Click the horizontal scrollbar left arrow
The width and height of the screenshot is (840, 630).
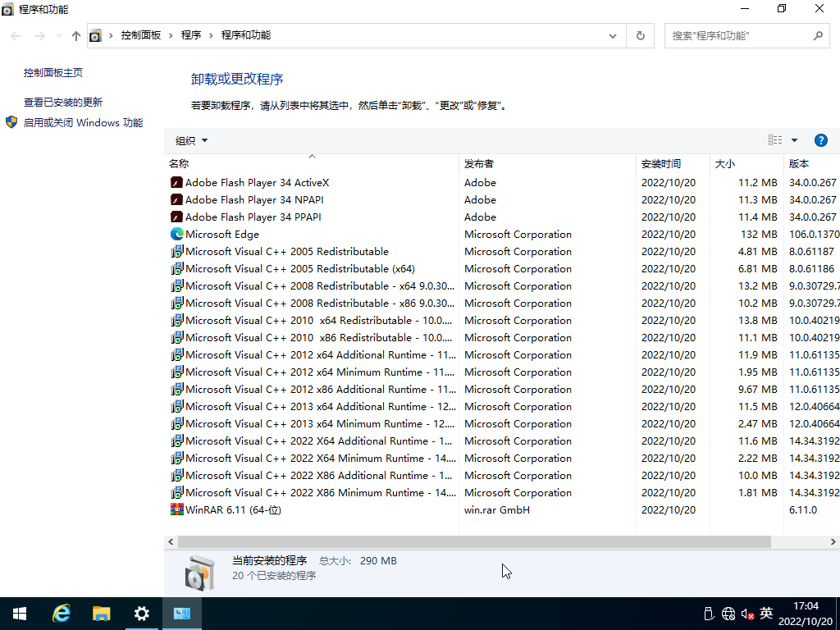pyautogui.click(x=171, y=542)
